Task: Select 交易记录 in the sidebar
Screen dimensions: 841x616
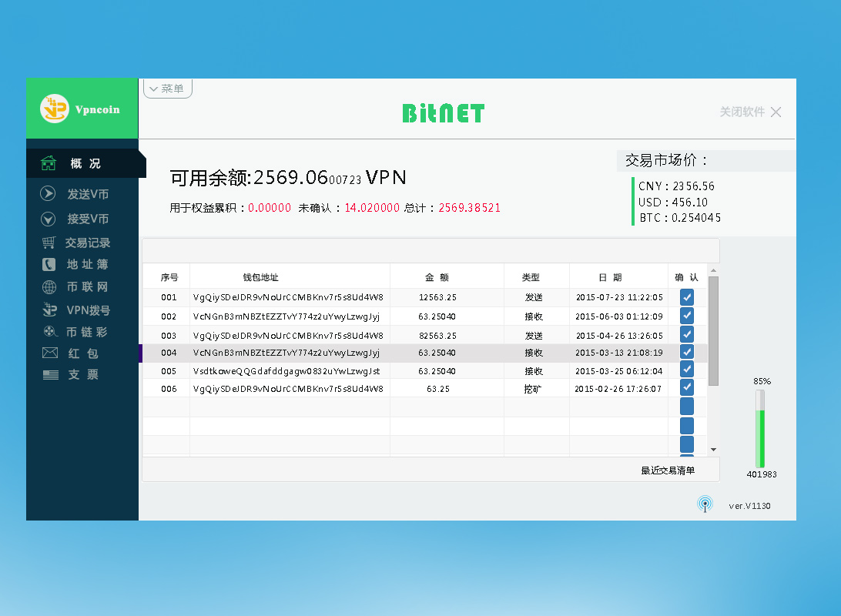Action: pyautogui.click(x=88, y=243)
